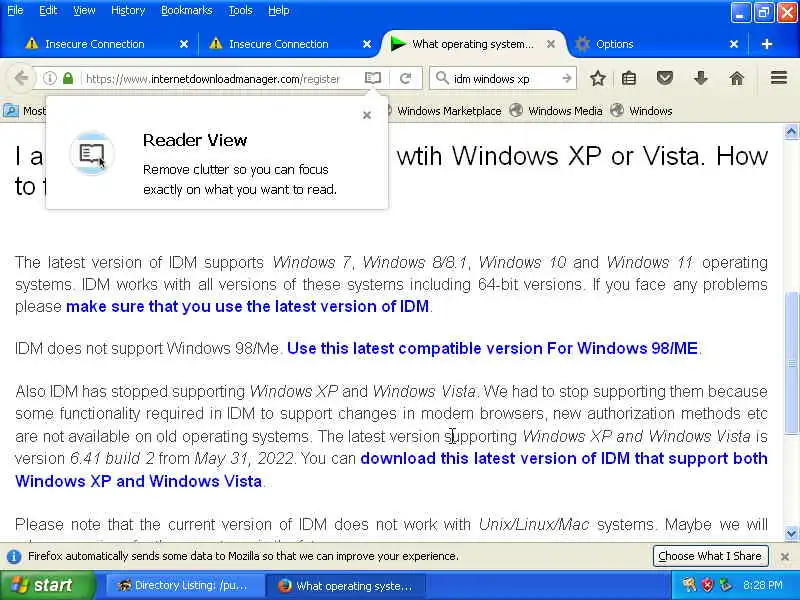Click the page scrollbar down arrow
The width and height of the screenshot is (800, 600).
click(791, 534)
